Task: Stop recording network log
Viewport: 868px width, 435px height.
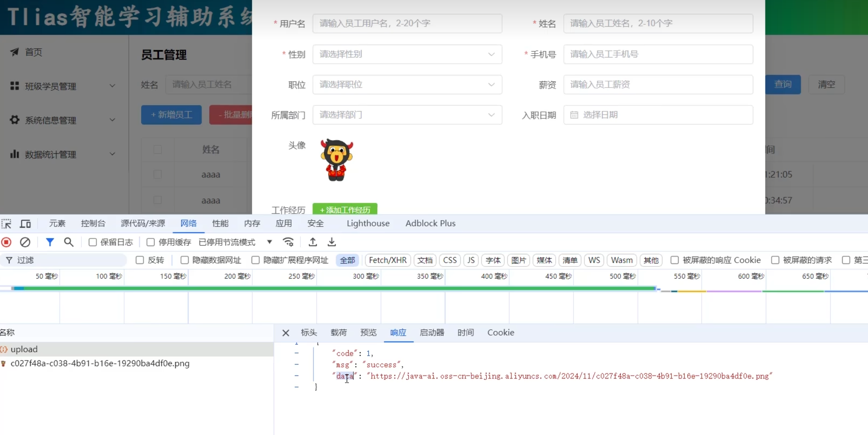Action: [x=6, y=242]
